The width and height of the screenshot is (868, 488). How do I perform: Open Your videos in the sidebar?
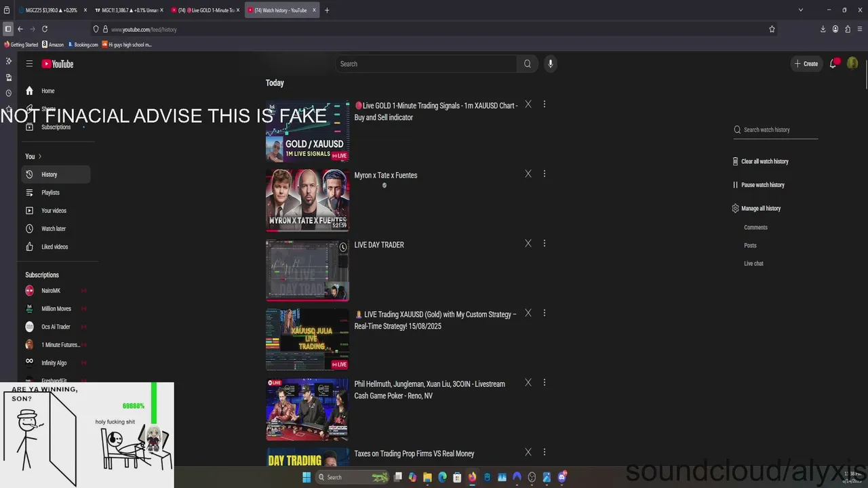(56, 211)
